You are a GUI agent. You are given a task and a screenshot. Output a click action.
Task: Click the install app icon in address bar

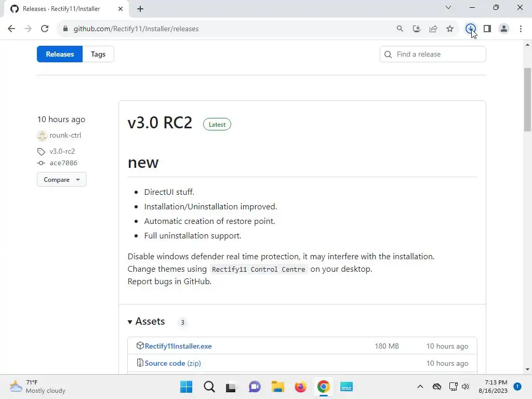click(x=417, y=29)
